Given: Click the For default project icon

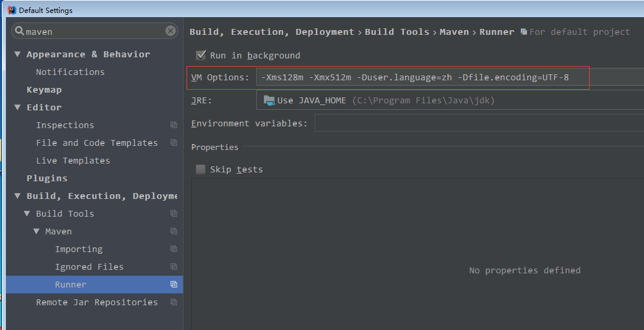Looking at the screenshot, I should (524, 32).
